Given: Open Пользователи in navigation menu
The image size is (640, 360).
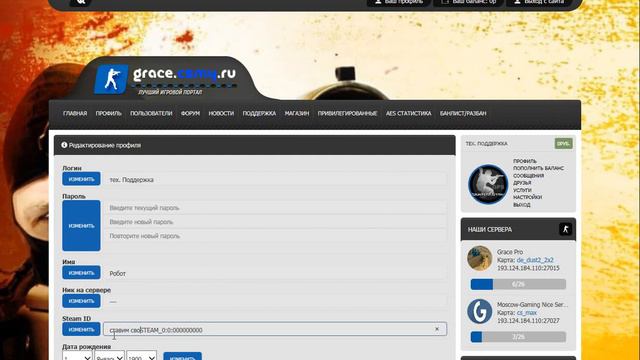Looking at the screenshot, I should tap(151, 113).
